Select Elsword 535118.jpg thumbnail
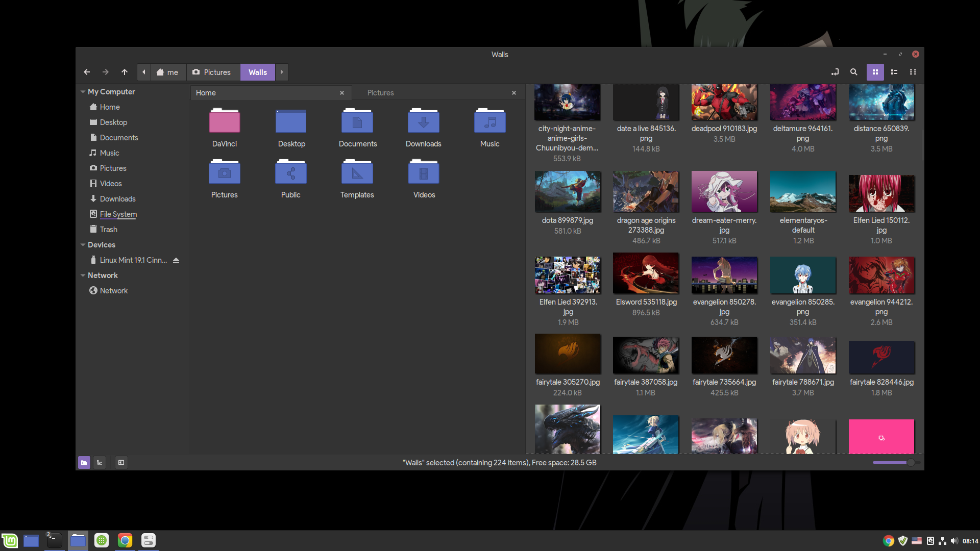This screenshot has width=980, height=551. [x=646, y=273]
